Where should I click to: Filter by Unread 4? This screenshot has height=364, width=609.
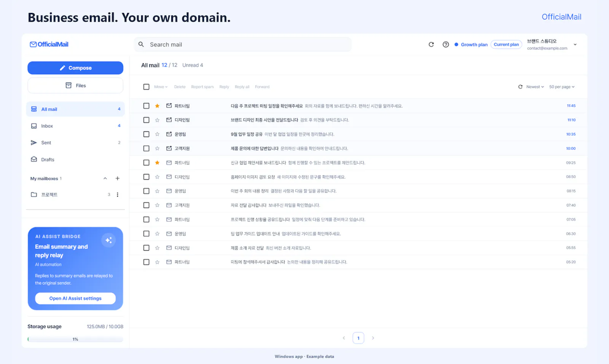tap(193, 65)
